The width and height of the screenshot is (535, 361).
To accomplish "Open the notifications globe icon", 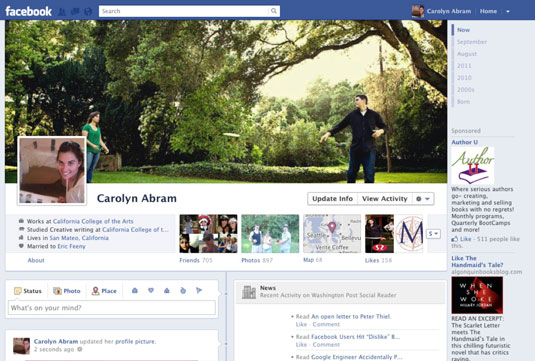I will pyautogui.click(x=88, y=12).
